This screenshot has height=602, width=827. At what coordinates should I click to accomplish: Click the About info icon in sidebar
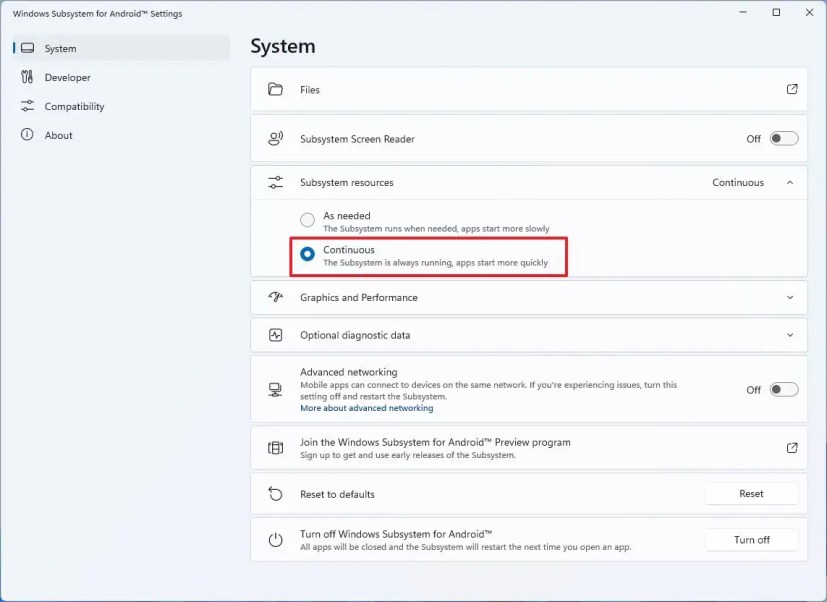(x=26, y=135)
